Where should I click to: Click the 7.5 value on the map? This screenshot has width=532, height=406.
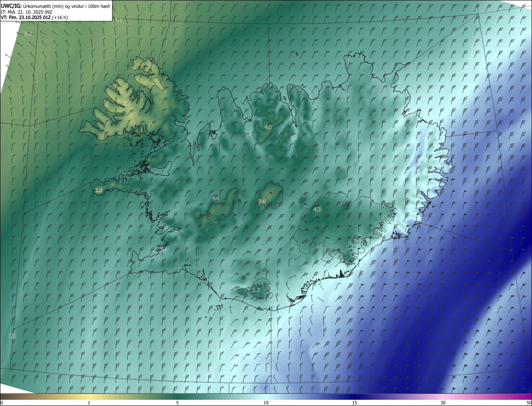(x=248, y=133)
